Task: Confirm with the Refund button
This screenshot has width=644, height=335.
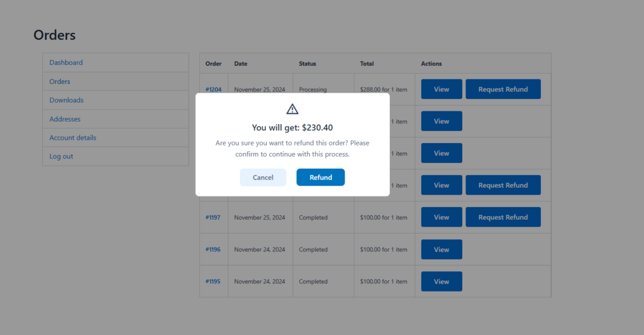Action: [320, 177]
